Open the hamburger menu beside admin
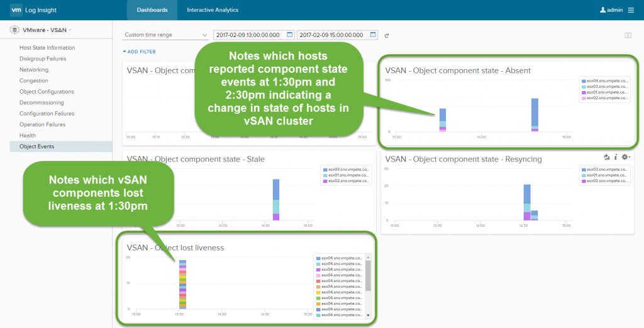The image size is (644, 328). coord(631,10)
